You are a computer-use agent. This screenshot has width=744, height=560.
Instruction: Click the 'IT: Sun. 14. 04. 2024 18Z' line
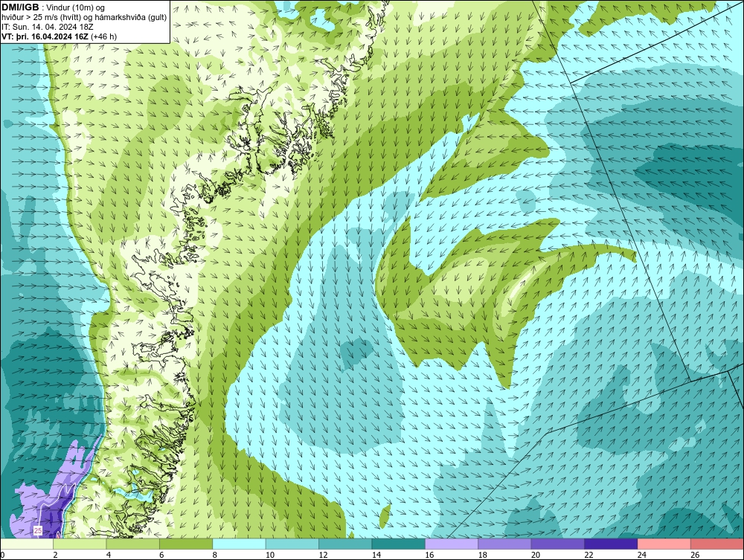[x=48, y=27]
